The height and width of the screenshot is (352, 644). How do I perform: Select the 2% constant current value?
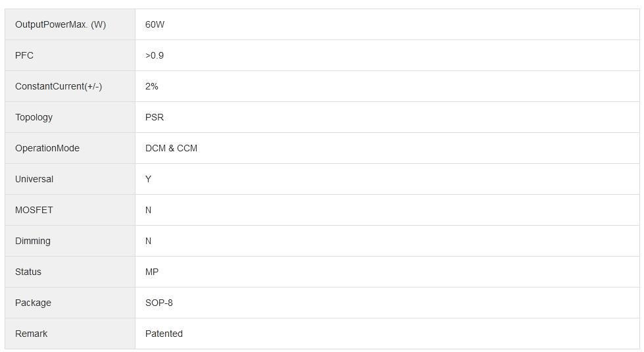pos(152,86)
